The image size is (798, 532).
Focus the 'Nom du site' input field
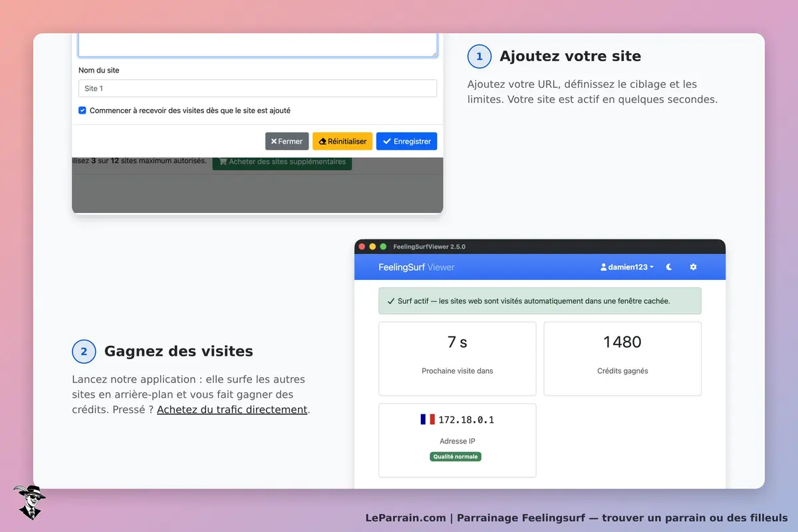tap(257, 88)
